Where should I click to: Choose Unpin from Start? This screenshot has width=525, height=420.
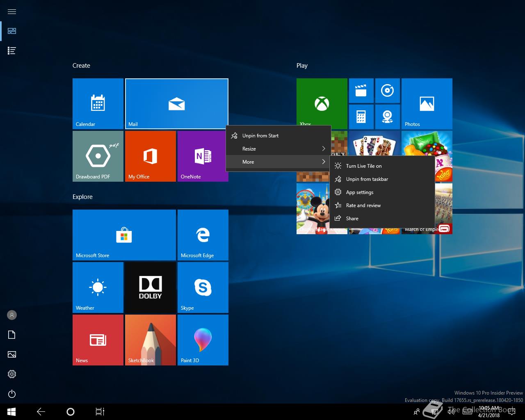(278, 136)
